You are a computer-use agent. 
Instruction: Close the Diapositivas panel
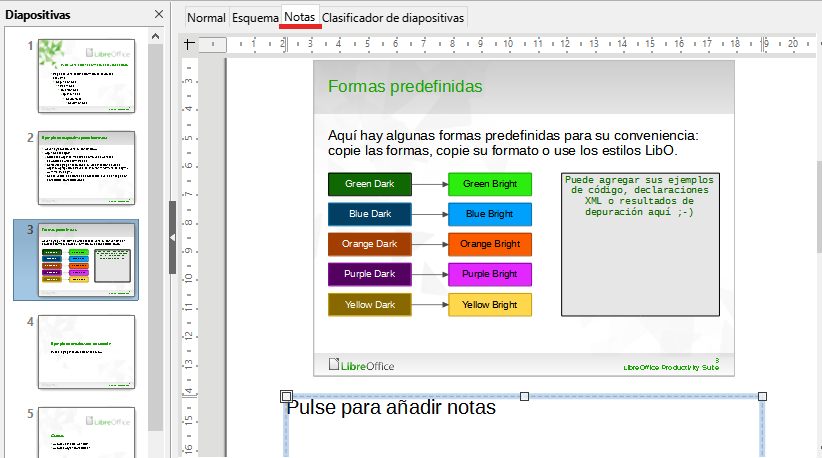coord(159,14)
